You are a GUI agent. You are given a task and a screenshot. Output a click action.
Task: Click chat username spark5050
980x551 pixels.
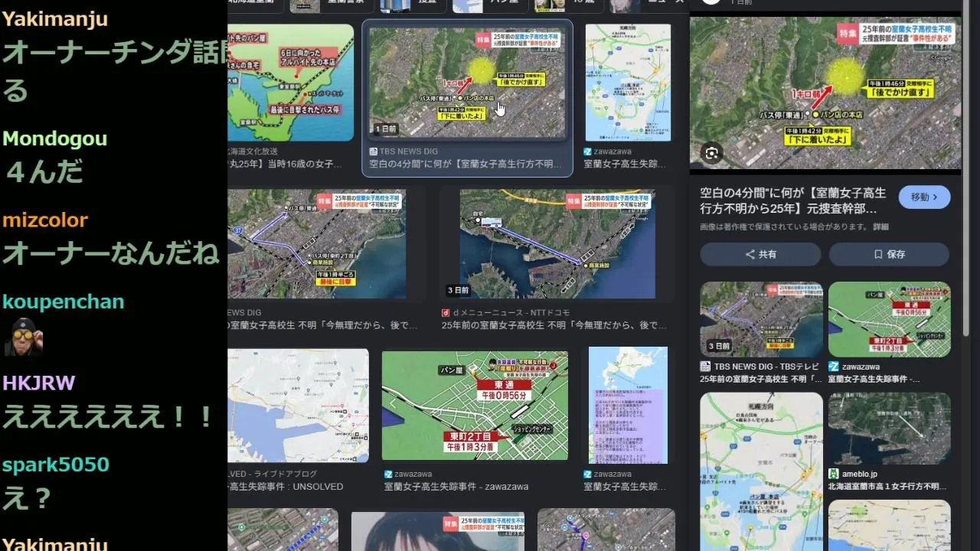pyautogui.click(x=56, y=465)
